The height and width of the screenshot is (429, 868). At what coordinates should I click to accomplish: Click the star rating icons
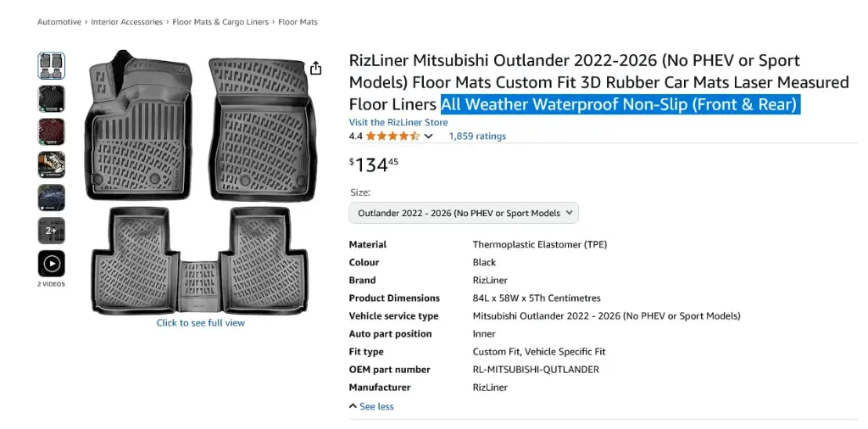click(x=392, y=136)
